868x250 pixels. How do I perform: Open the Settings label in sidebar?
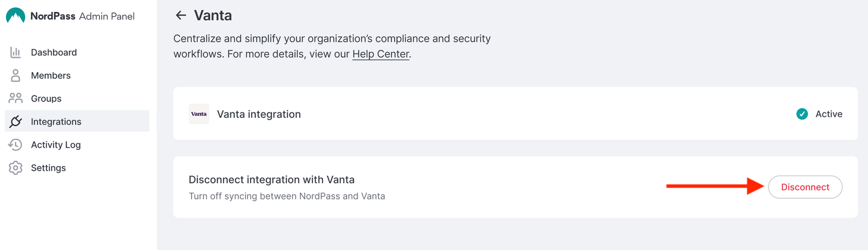(48, 168)
